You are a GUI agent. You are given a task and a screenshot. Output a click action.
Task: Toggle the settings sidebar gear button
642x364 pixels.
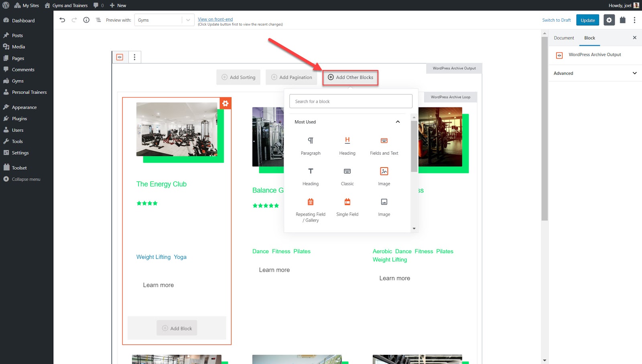(x=609, y=20)
